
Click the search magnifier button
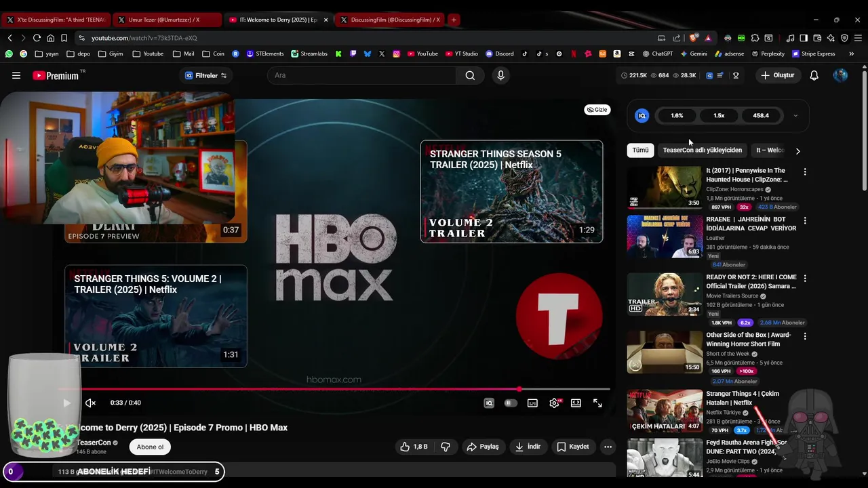point(470,75)
